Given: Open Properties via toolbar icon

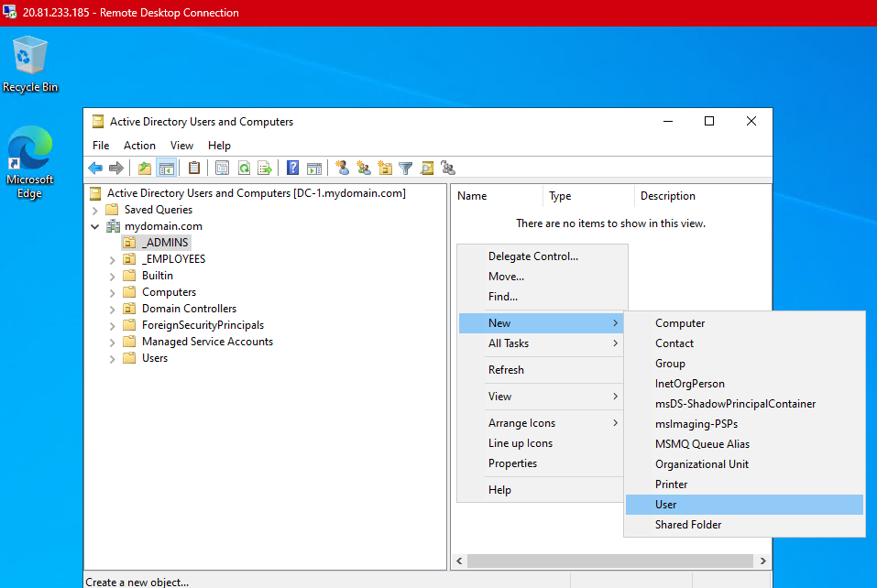Looking at the screenshot, I should (222, 168).
